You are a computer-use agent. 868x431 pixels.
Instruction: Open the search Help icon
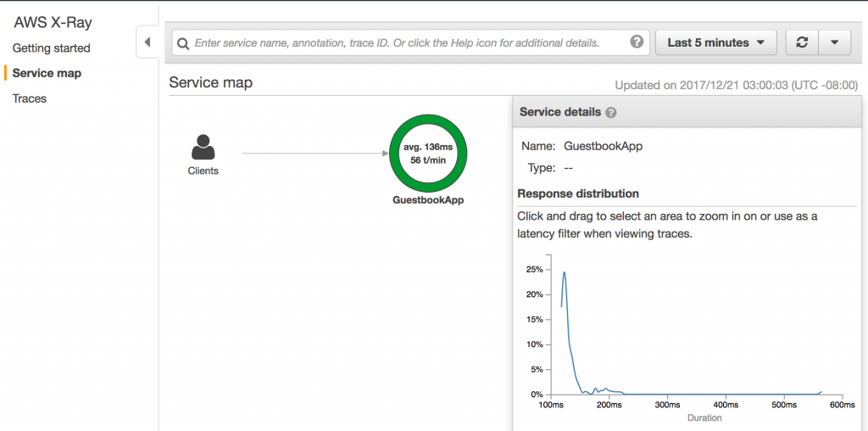pyautogui.click(x=637, y=42)
